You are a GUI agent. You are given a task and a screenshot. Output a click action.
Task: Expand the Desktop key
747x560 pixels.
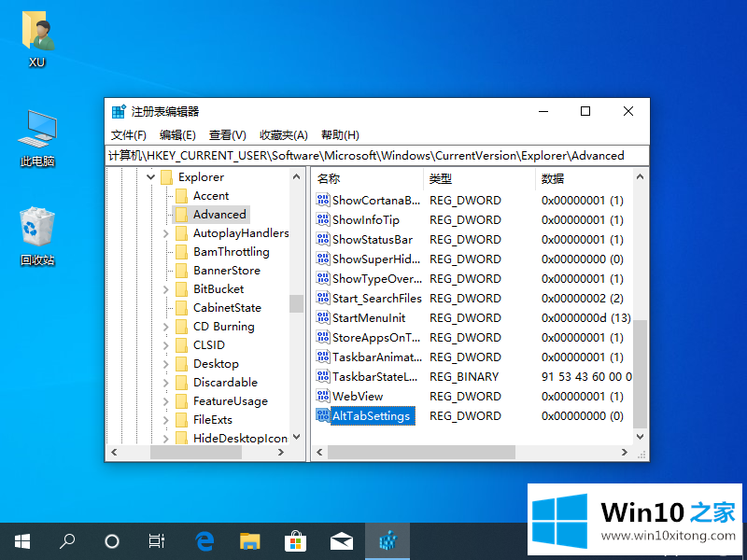(x=166, y=364)
